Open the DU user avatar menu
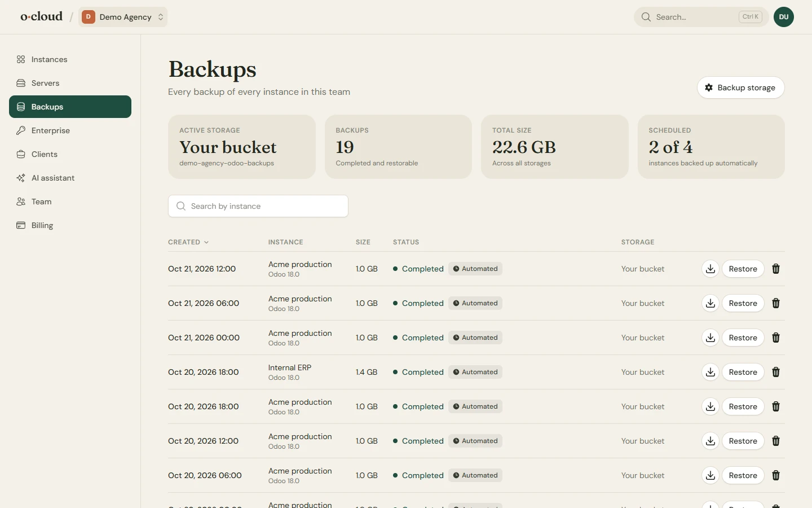This screenshot has height=508, width=812. point(784,17)
